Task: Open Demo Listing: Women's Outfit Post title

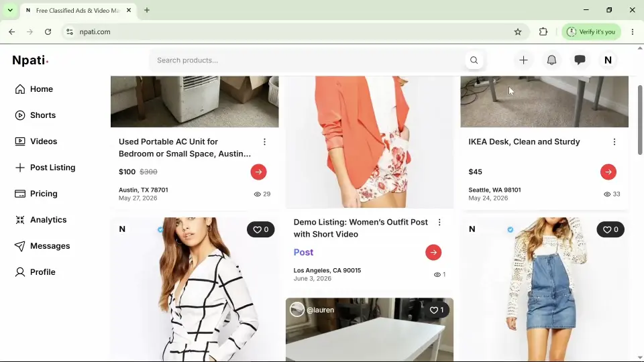Action: tap(361, 228)
